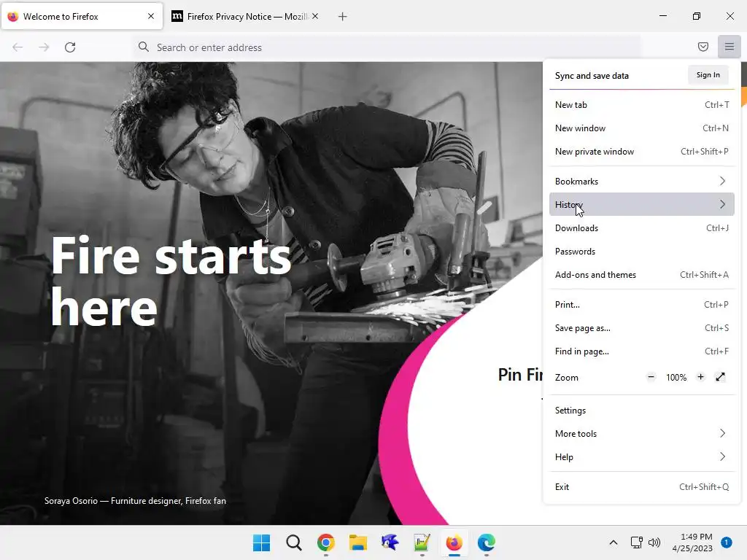The width and height of the screenshot is (747, 560).
Task: Select Print... menu entry
Action: click(x=641, y=304)
